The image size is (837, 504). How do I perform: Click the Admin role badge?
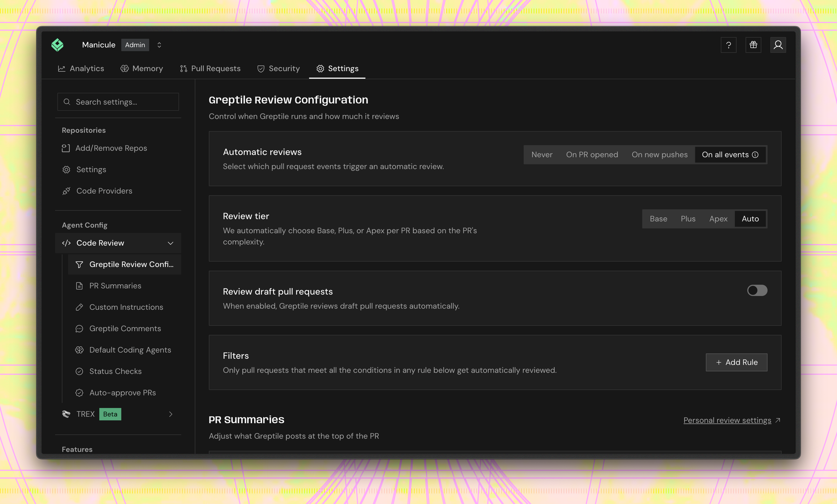(x=135, y=45)
